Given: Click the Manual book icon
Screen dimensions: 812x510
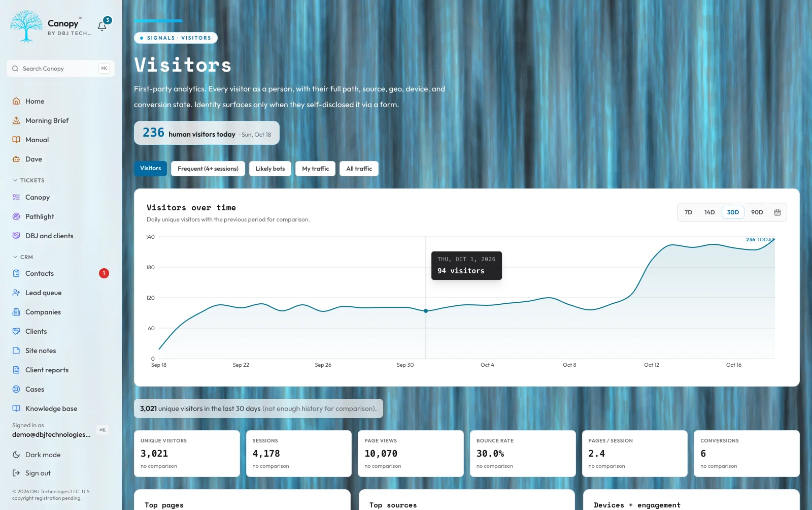Looking at the screenshot, I should coord(16,140).
